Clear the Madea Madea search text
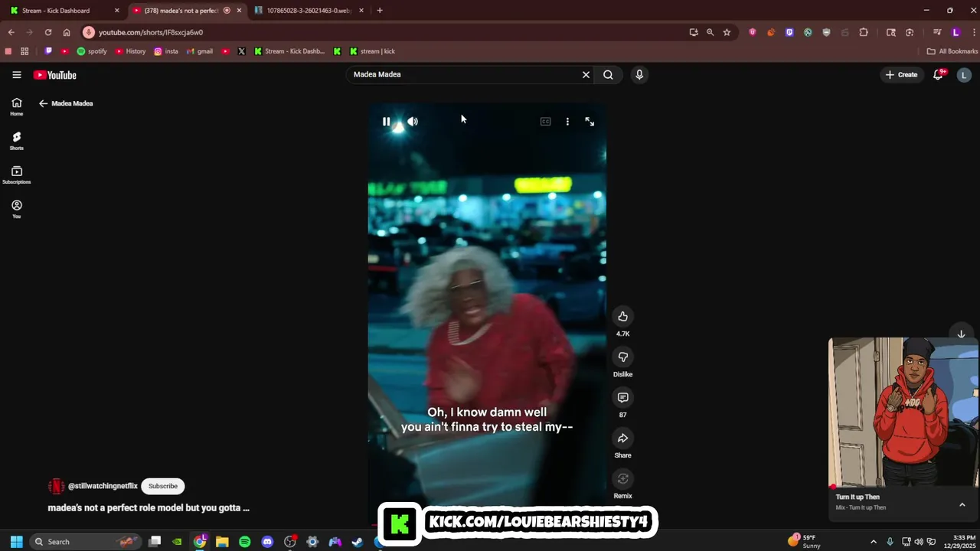The height and width of the screenshot is (551, 980). [x=586, y=74]
